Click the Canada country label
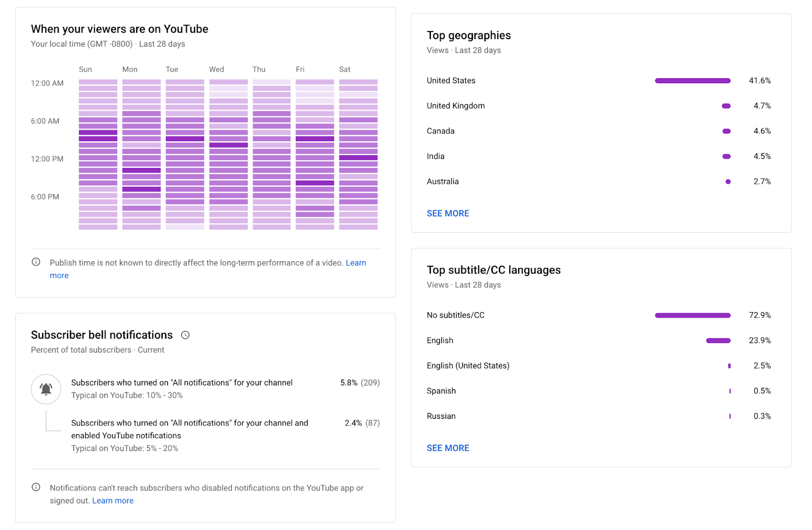This screenshot has width=812, height=530. (441, 131)
